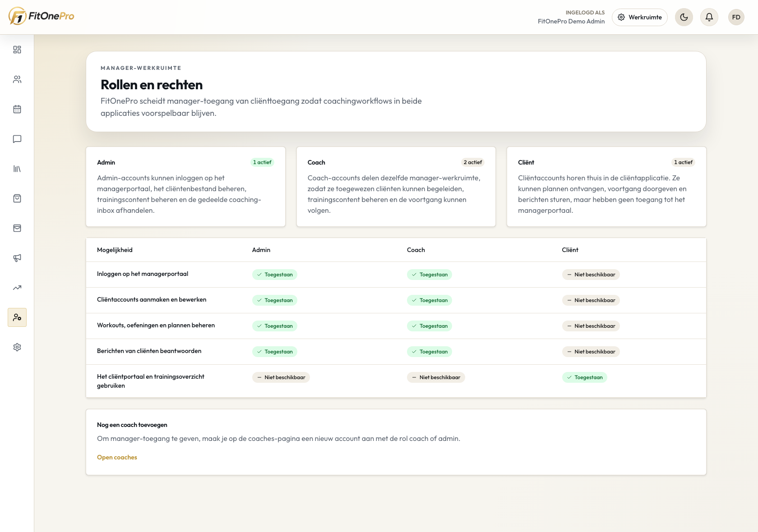Click Admin Toegestaan badge for Cliëntaccounts row
This screenshot has width=758, height=532.
(274, 300)
